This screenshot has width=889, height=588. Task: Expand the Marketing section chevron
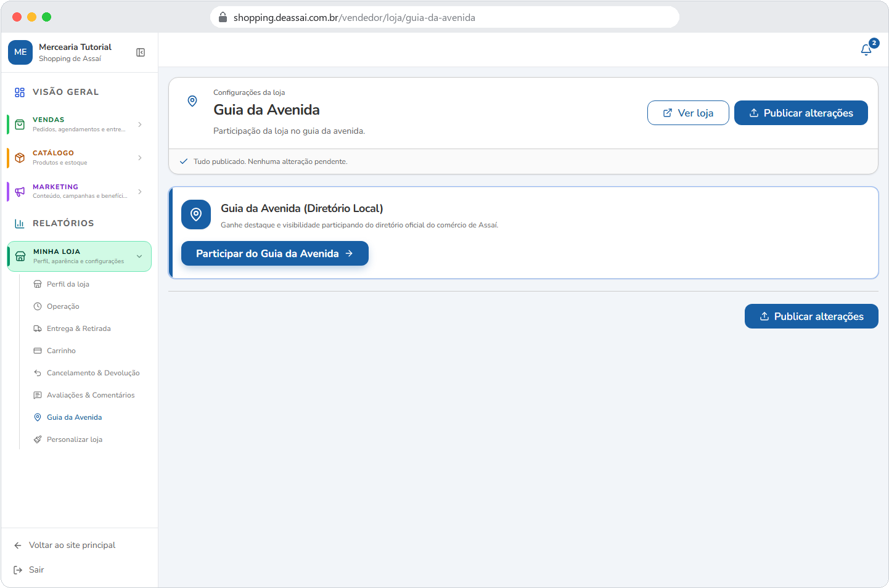[x=140, y=192]
